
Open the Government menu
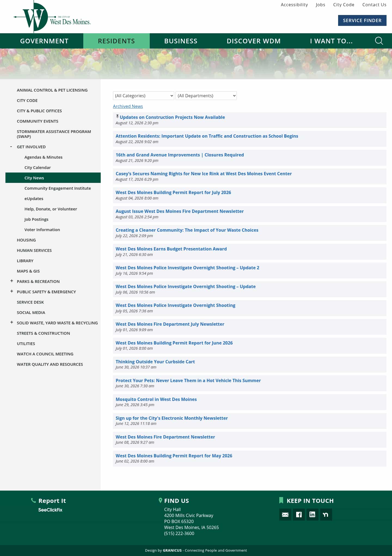click(x=44, y=41)
